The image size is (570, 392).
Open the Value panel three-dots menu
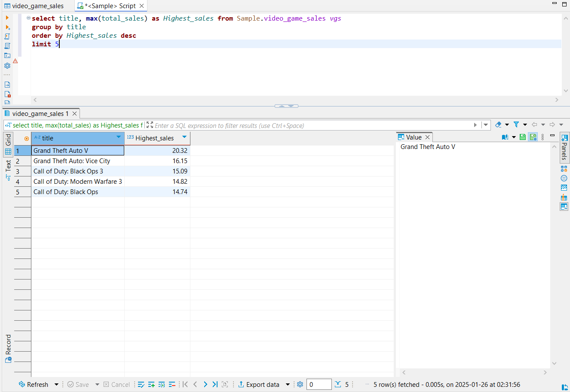(543, 137)
